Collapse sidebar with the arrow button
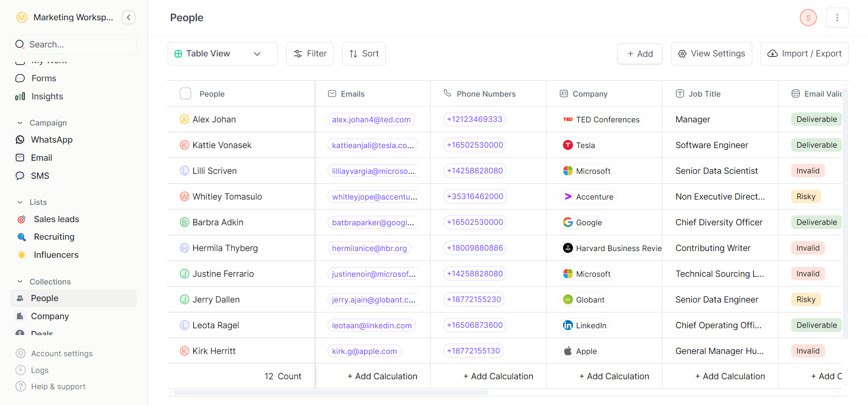The image size is (868, 405). pos(129,18)
